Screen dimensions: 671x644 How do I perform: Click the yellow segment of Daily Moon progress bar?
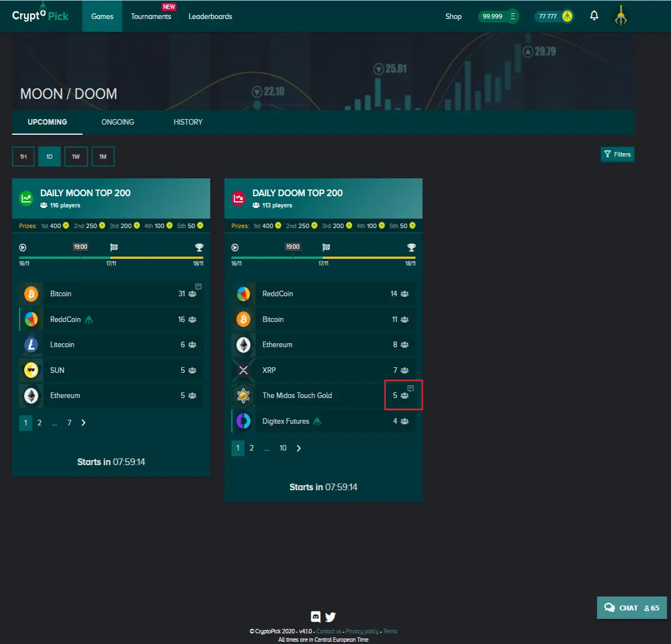point(157,258)
